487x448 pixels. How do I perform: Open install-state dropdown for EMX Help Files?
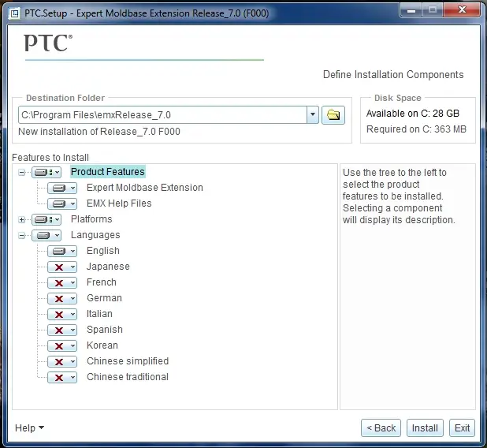tap(62, 203)
